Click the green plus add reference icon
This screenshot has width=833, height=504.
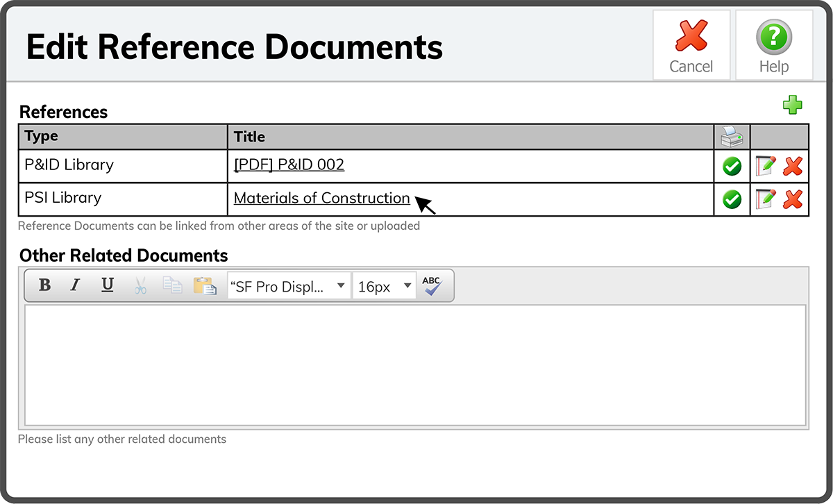coord(792,106)
